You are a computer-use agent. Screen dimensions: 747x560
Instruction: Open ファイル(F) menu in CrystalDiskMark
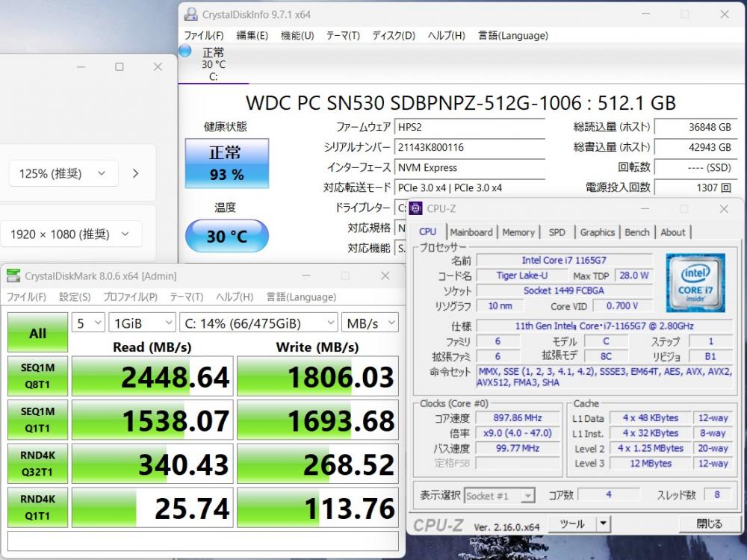[x=26, y=296]
